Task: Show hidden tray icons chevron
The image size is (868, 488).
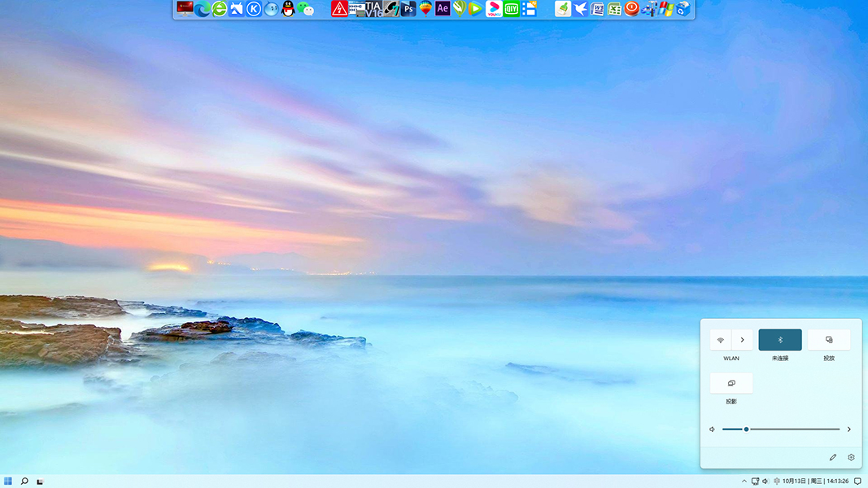Action: [x=744, y=481]
